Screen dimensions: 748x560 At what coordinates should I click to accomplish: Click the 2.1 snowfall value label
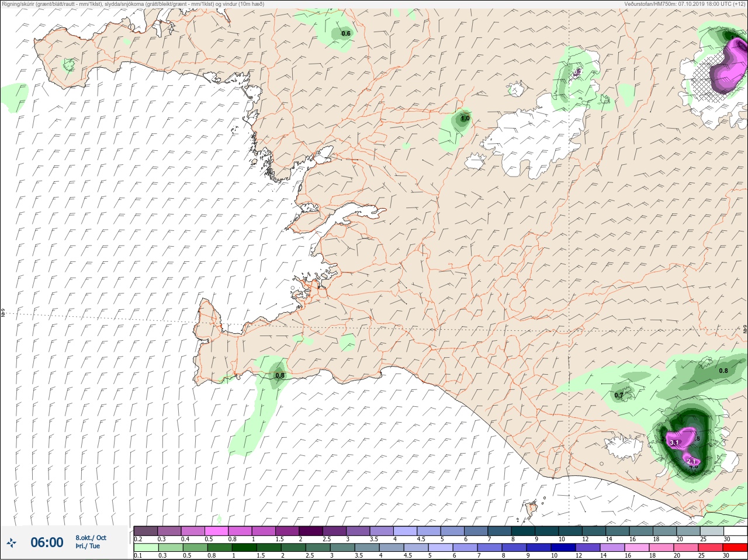[692, 461]
